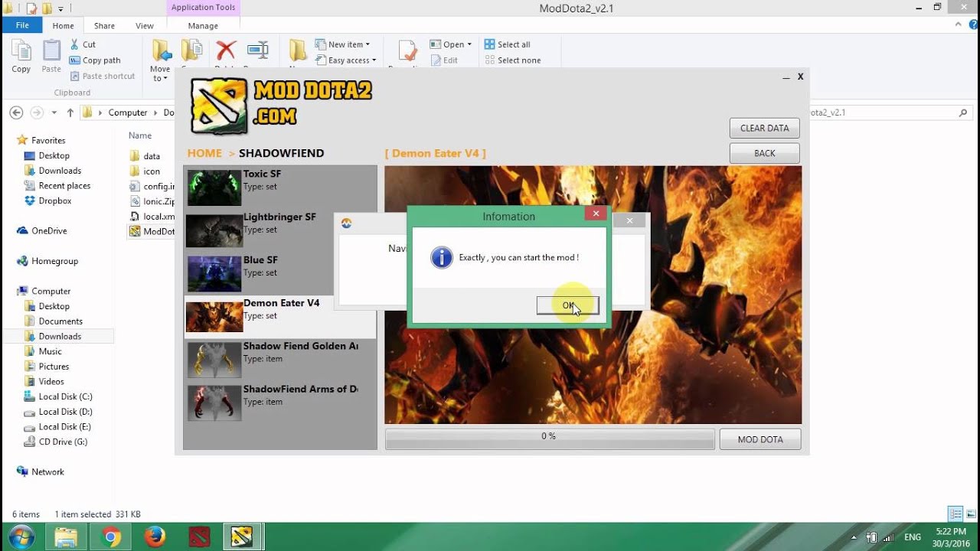Click the 0 % progress bar
The height and width of the screenshot is (551, 980).
click(549, 439)
